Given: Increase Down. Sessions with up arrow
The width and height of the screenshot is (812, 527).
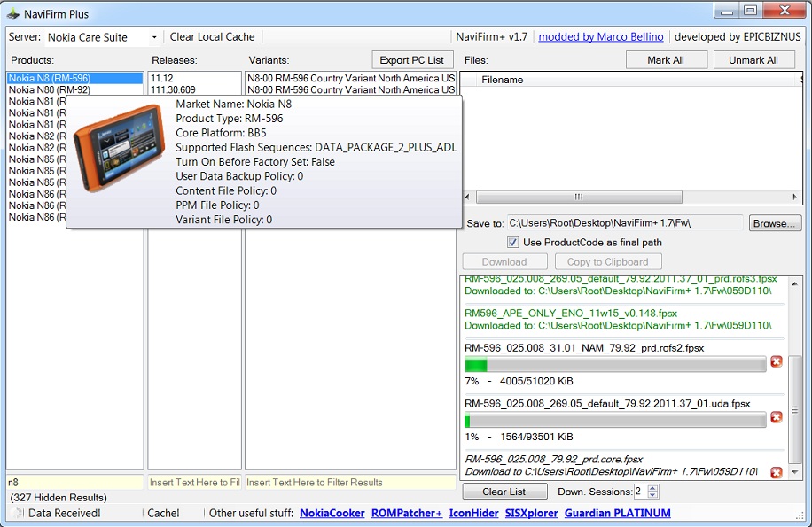Looking at the screenshot, I should 653,488.
